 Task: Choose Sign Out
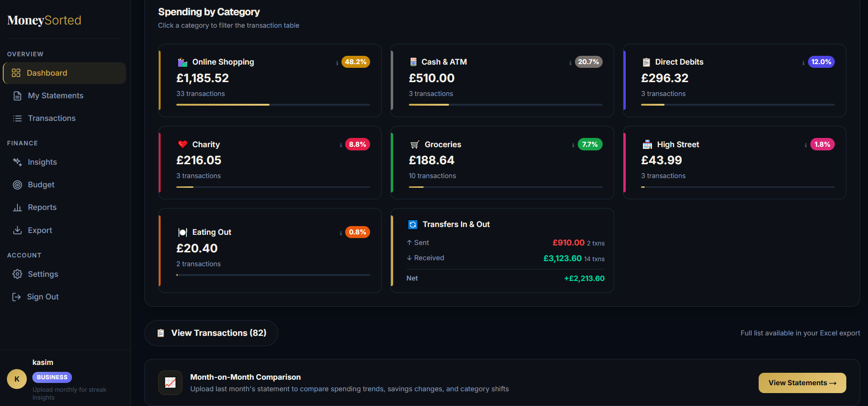[64, 297]
